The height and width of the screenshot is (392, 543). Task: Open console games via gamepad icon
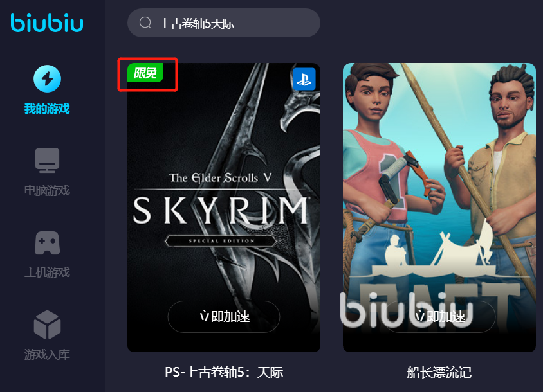47,243
